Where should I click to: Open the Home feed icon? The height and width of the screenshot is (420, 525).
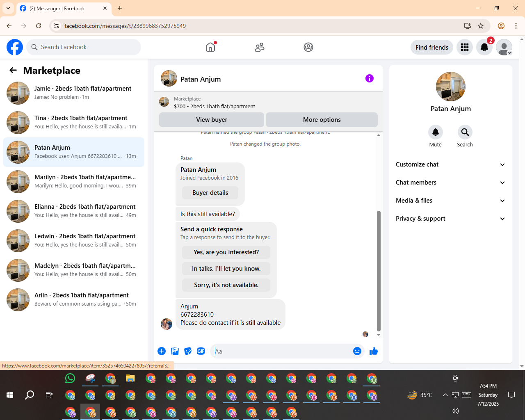[210, 47]
